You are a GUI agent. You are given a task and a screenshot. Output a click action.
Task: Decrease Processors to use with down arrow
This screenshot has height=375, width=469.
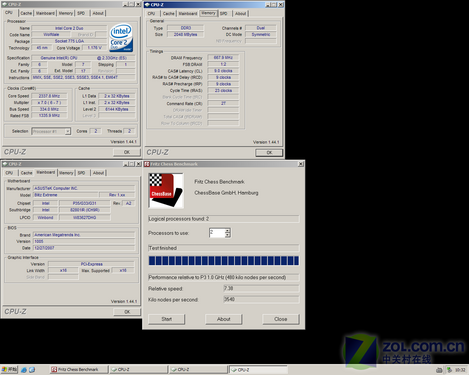point(227,235)
